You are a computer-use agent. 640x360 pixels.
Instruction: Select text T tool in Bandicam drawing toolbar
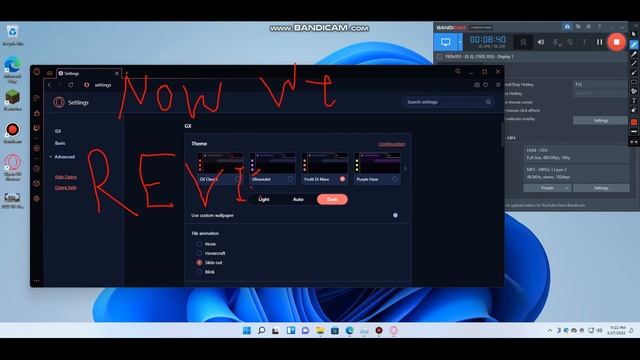633,101
